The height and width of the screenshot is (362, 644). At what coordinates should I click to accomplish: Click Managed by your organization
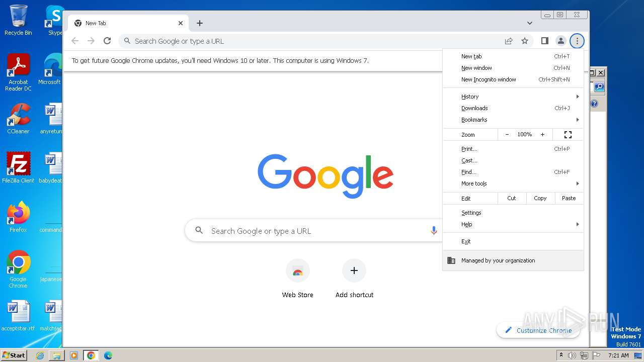click(513, 260)
